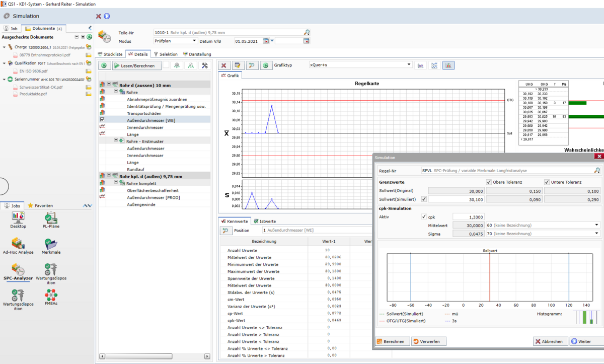Click the Lesen/Berechnen button
Image resolution: width=604 pixels, height=364 pixels.
(x=136, y=65)
